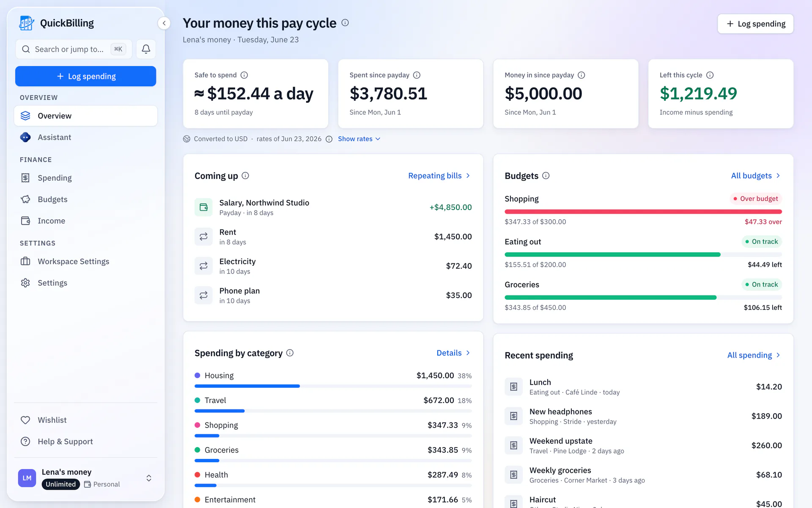Show info for Safe to spend
Image resolution: width=812 pixels, height=508 pixels.
[x=244, y=75]
